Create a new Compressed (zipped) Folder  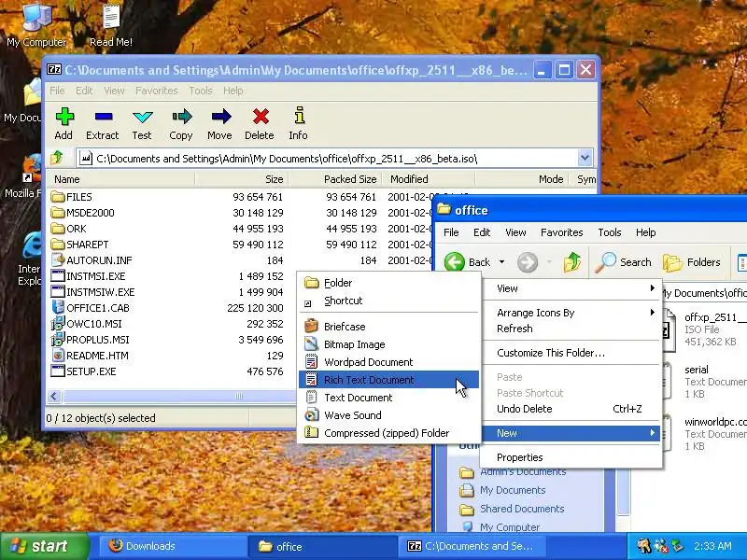[388, 433]
